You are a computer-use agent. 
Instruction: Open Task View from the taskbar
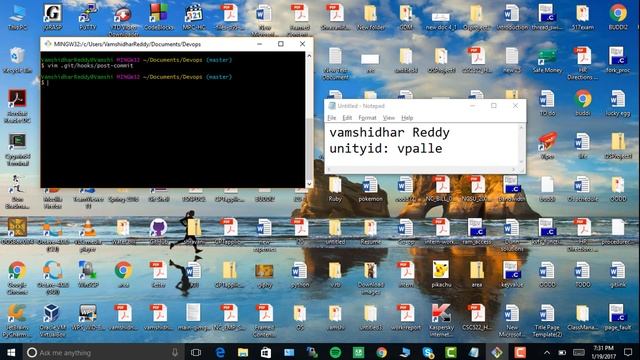196,352
